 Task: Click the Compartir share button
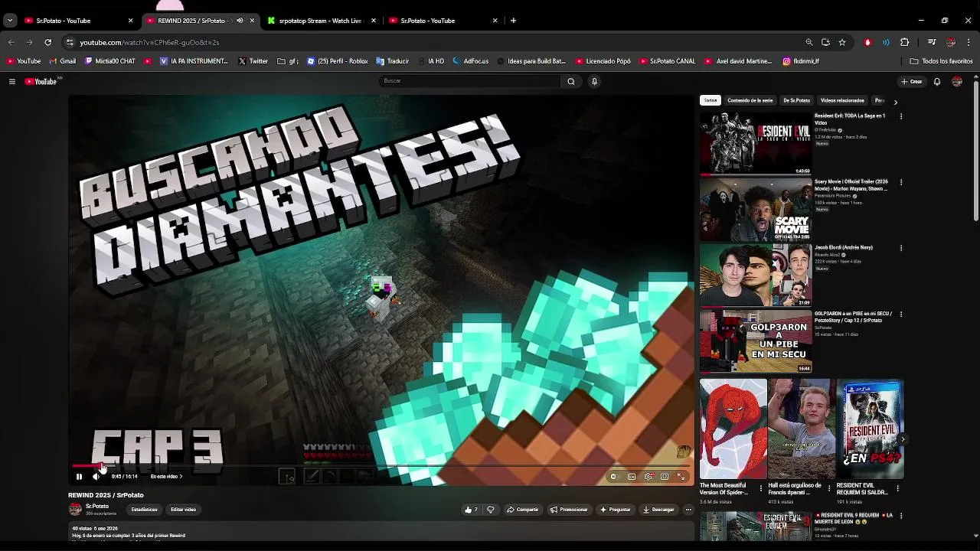[x=523, y=510]
